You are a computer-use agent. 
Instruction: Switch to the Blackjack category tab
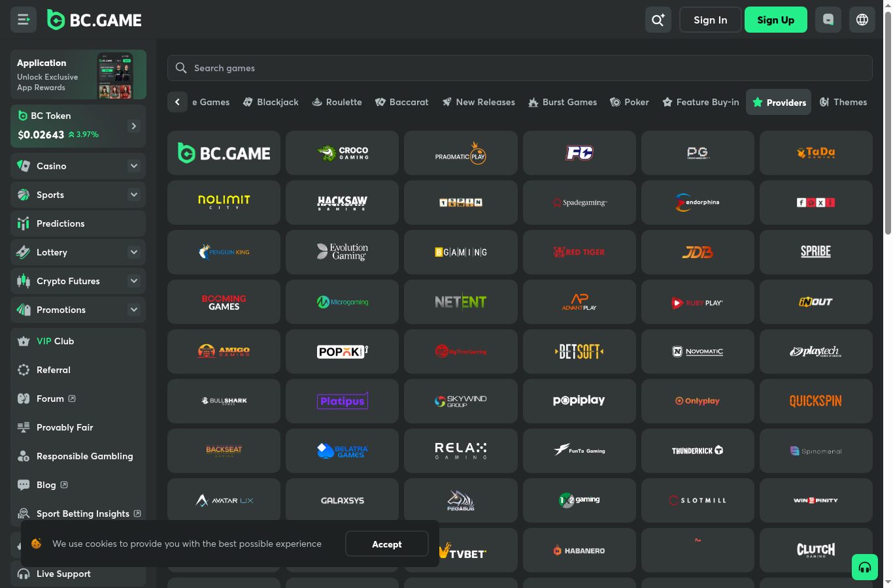click(271, 102)
